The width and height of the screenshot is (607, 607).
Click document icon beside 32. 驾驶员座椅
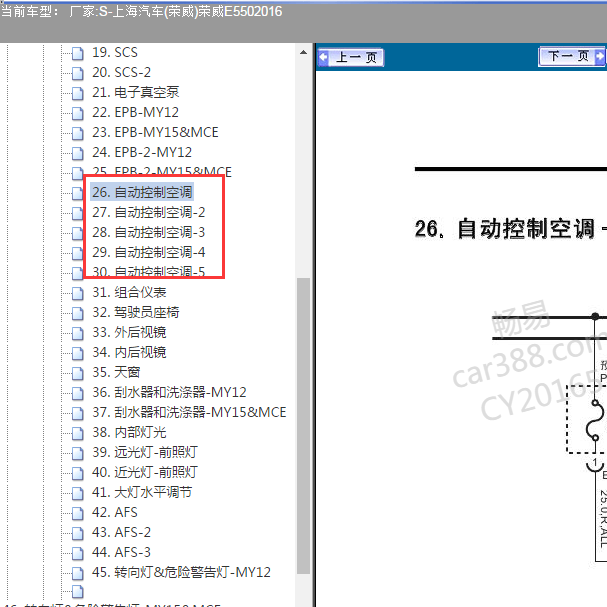click(78, 314)
